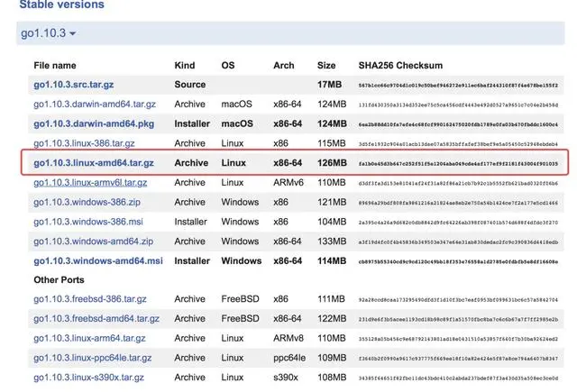This screenshot has width=577, height=392.
Task: Click the Size column header
Action: tap(326, 66)
